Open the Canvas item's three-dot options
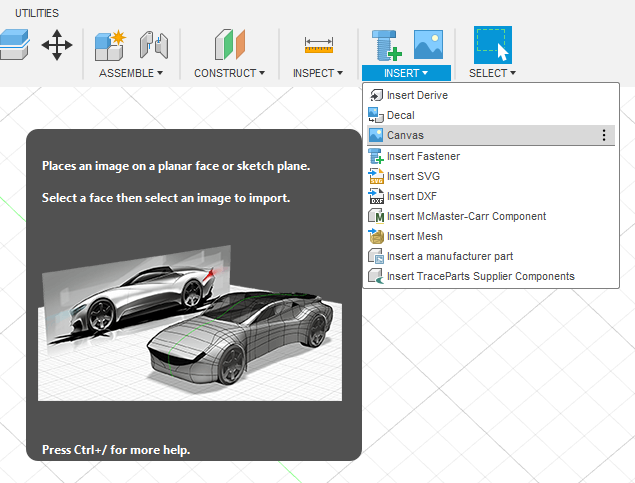The width and height of the screenshot is (635, 483). coord(603,135)
